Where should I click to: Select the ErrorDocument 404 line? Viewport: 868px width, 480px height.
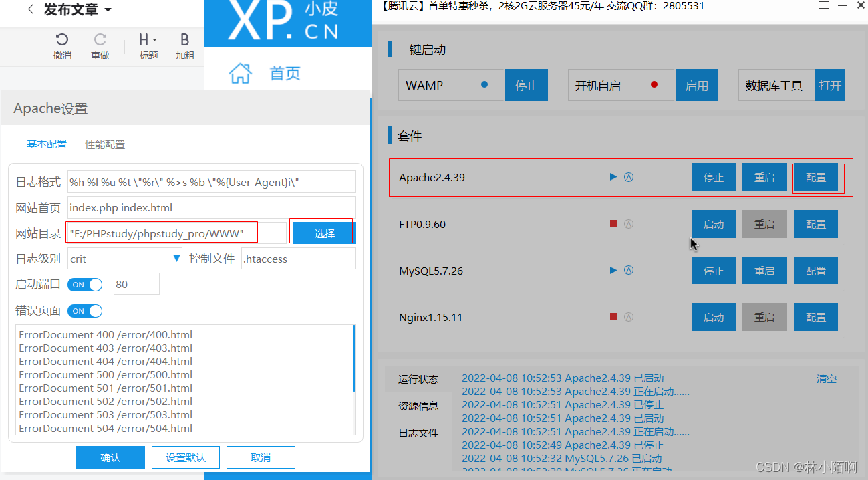106,361
